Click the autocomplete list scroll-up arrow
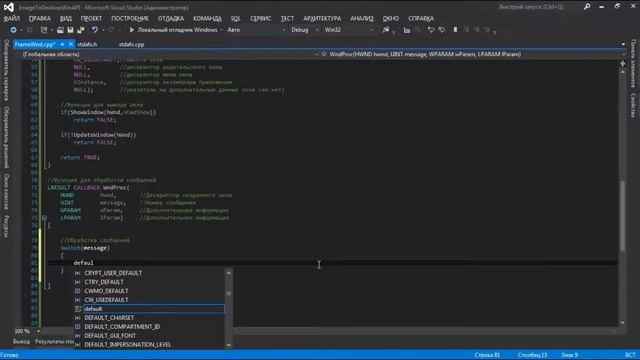 coord(229,273)
